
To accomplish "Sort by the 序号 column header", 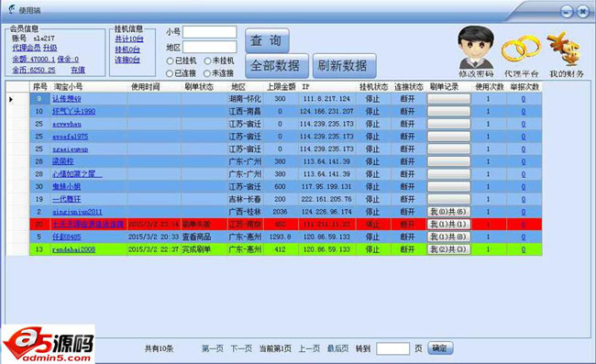I will point(40,87).
